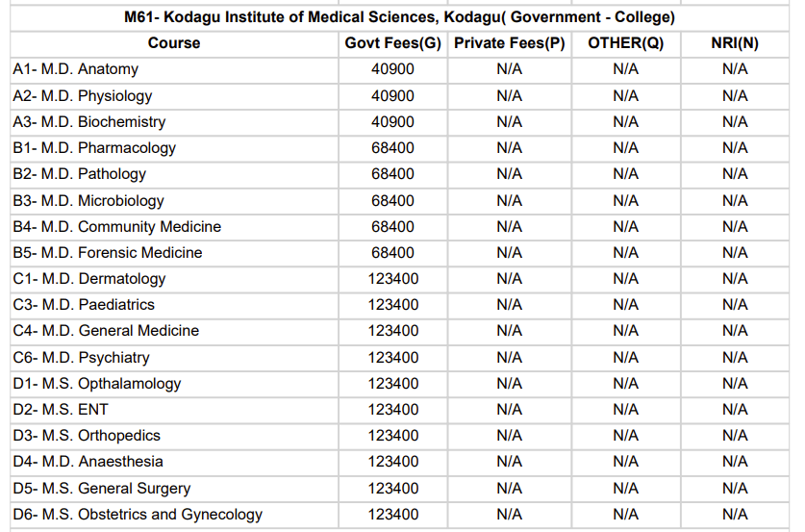Select the B5- M.D. Forensic Medicine row label

pos(108,253)
